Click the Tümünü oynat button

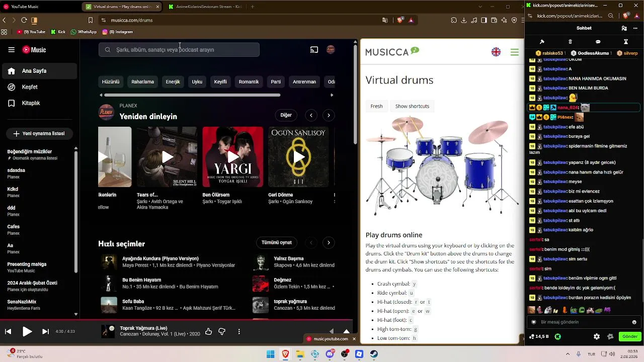click(276, 242)
